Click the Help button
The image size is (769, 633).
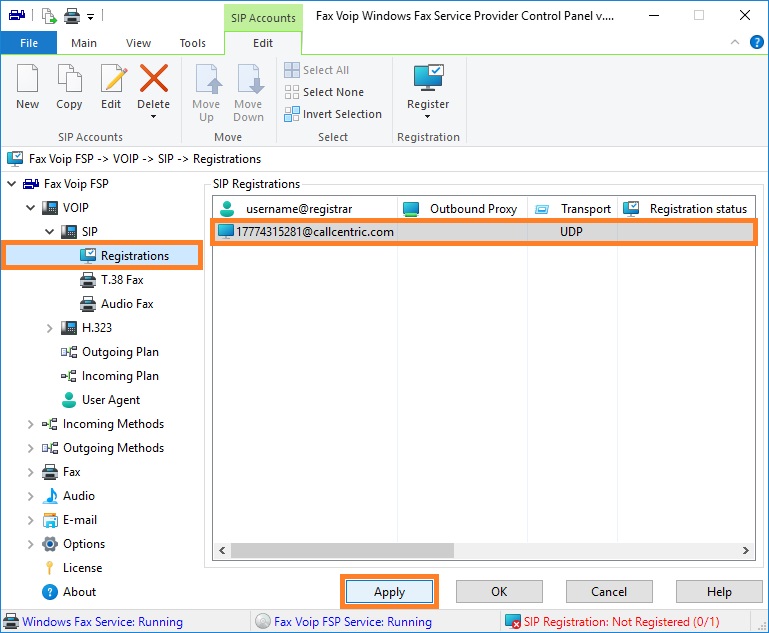[x=719, y=592]
